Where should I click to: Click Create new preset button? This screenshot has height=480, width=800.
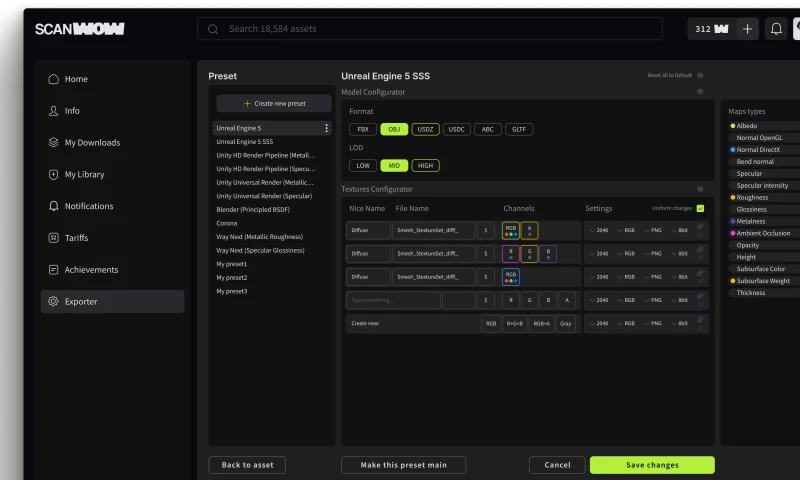pos(274,104)
